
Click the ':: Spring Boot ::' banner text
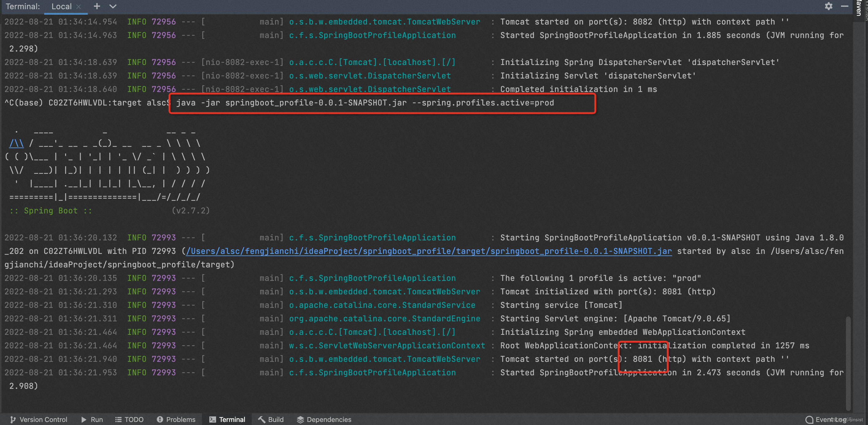(x=51, y=211)
